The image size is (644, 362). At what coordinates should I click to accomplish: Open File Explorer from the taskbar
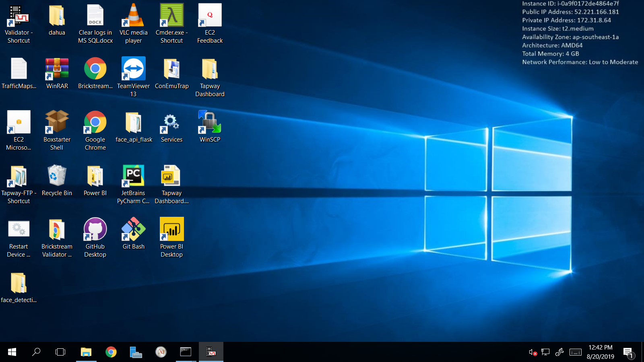tap(86, 352)
